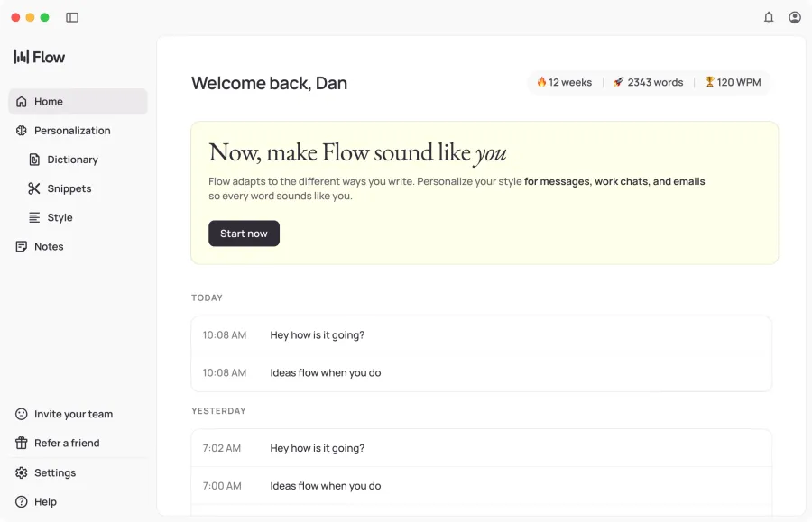This screenshot has height=522, width=812.
Task: Select the Home icon in sidebar
Action: coord(22,102)
